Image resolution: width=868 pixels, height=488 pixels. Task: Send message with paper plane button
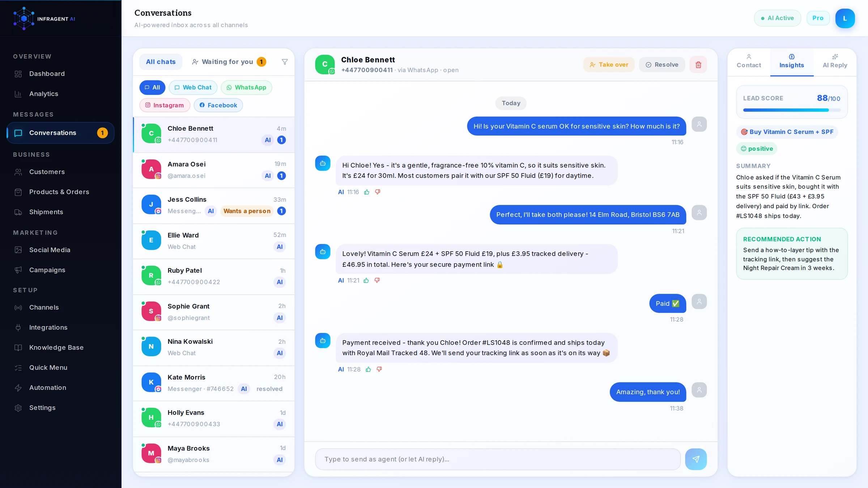tap(695, 459)
